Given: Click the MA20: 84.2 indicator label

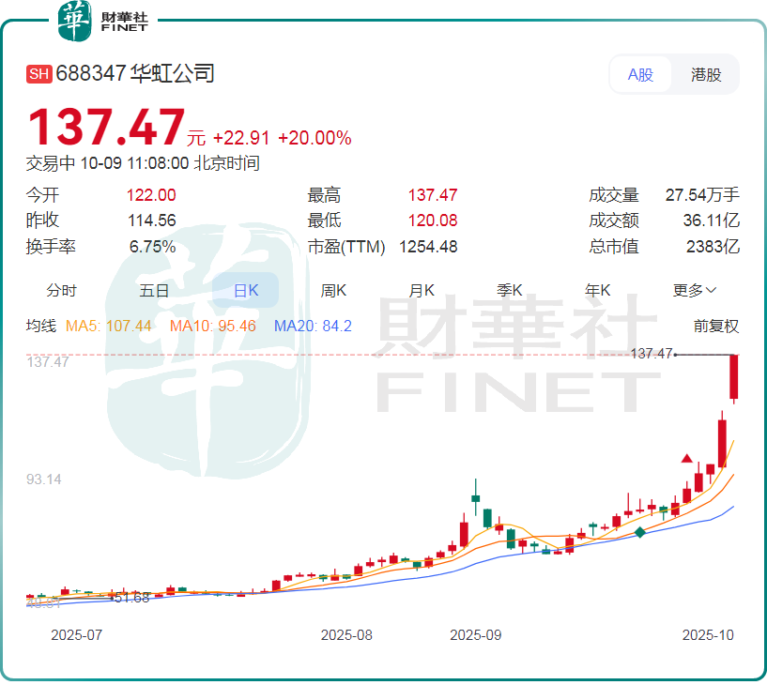Looking at the screenshot, I should point(313,327).
